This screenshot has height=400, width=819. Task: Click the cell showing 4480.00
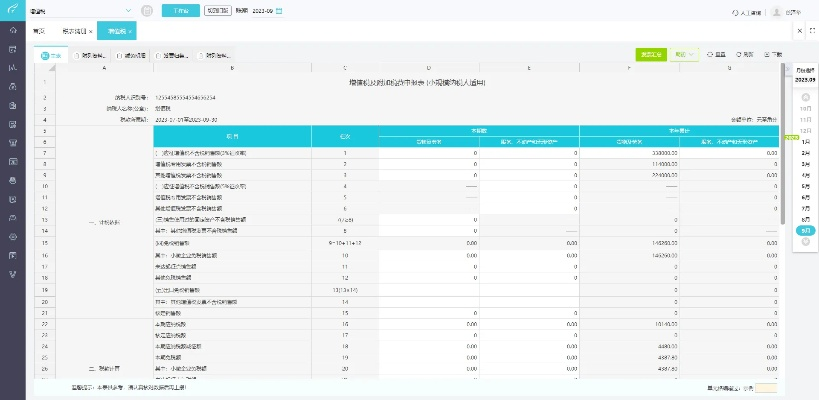point(629,346)
